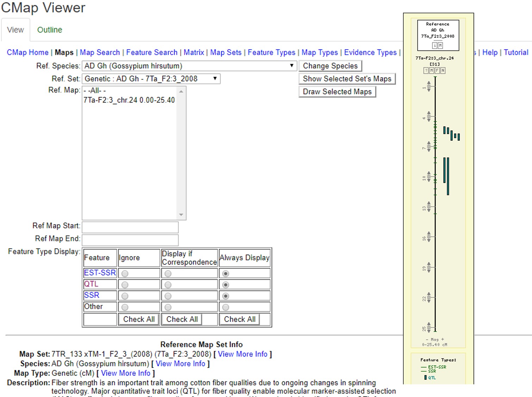
Task: Click the '?' icon under 7Ta-F2:3_chr.24
Action: [x=426, y=71]
